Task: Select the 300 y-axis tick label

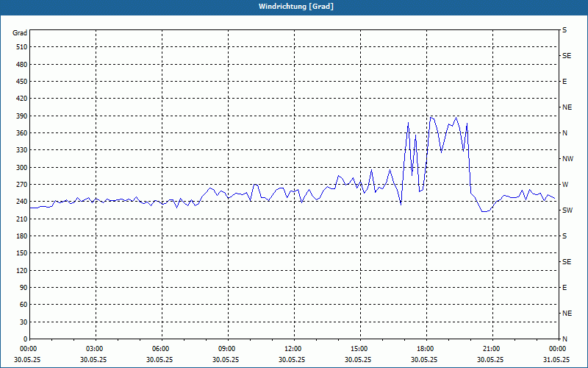Action: pyautogui.click(x=22, y=168)
